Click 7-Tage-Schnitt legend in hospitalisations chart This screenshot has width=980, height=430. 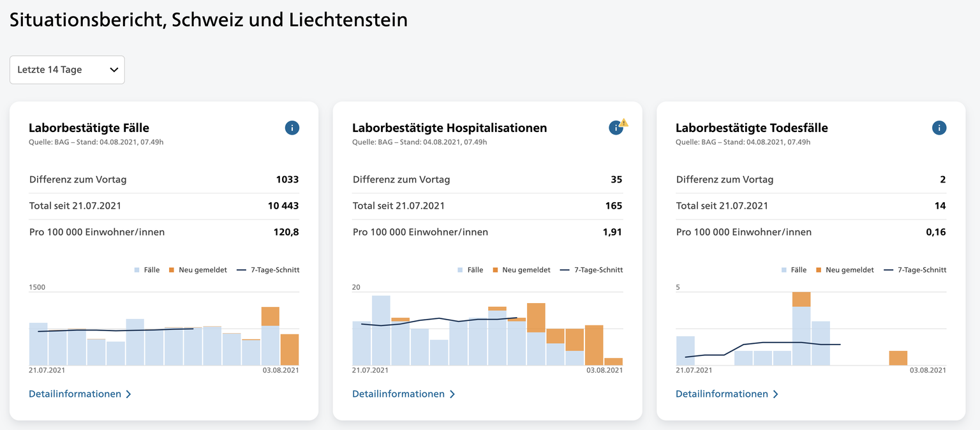pos(591,271)
